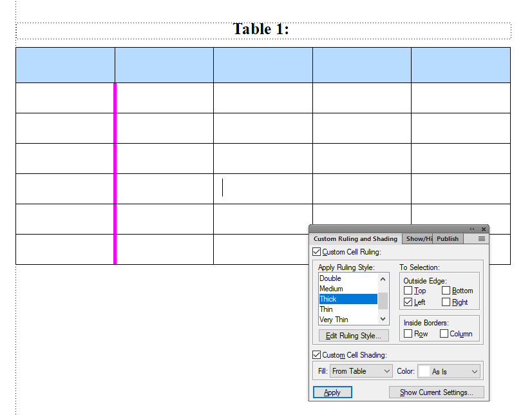
Task: Disable the Left outside edge checkbox
Action: pos(407,302)
